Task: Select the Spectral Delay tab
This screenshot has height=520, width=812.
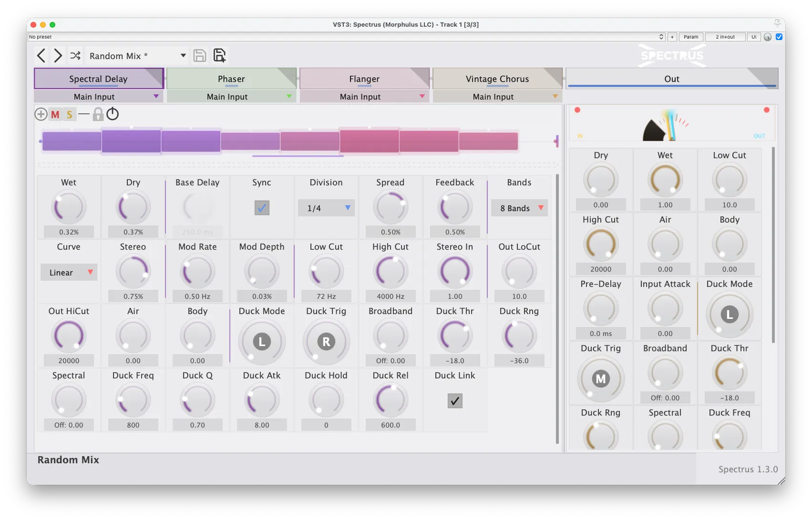Action: 99,79
